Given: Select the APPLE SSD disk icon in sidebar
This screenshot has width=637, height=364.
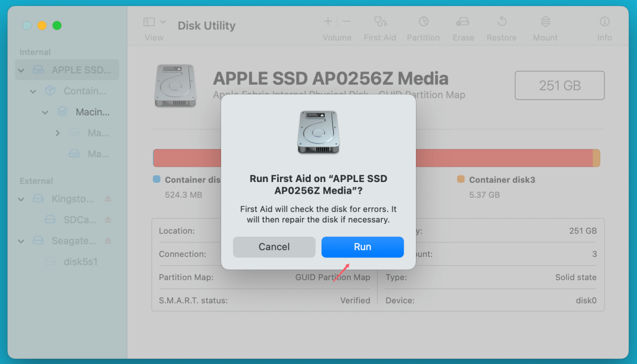Looking at the screenshot, I should (38, 70).
